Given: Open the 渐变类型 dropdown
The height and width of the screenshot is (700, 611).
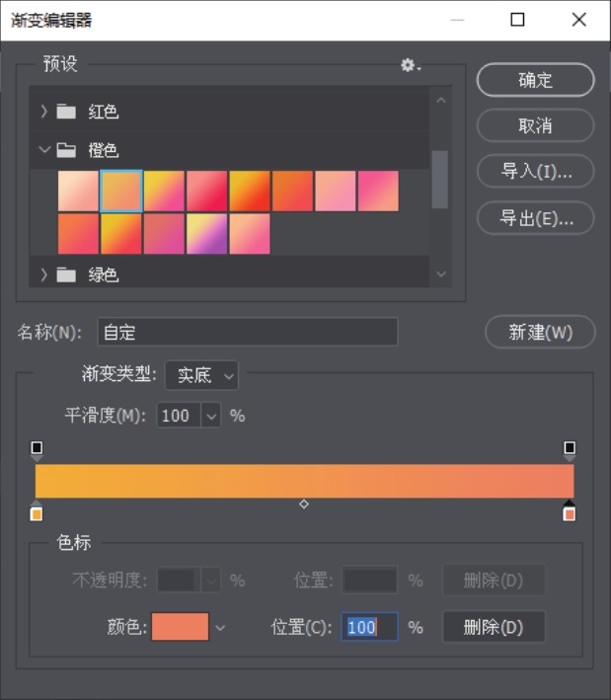Looking at the screenshot, I should [201, 375].
